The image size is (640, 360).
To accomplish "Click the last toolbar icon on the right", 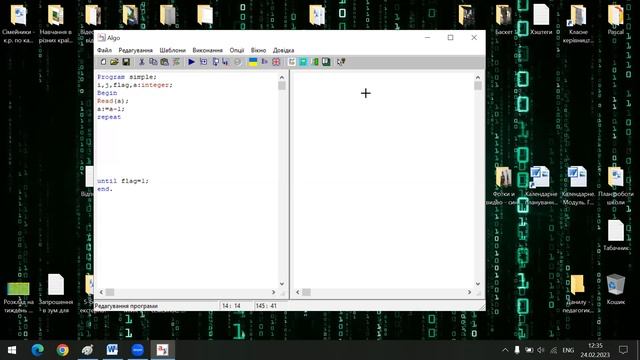I will (x=341, y=62).
